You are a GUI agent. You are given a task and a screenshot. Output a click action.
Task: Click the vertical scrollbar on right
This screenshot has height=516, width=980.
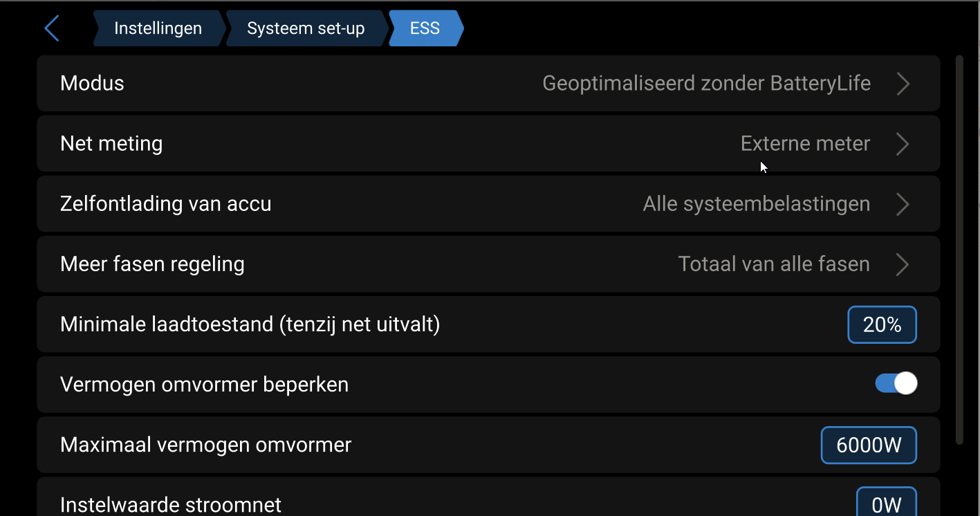[x=959, y=249]
